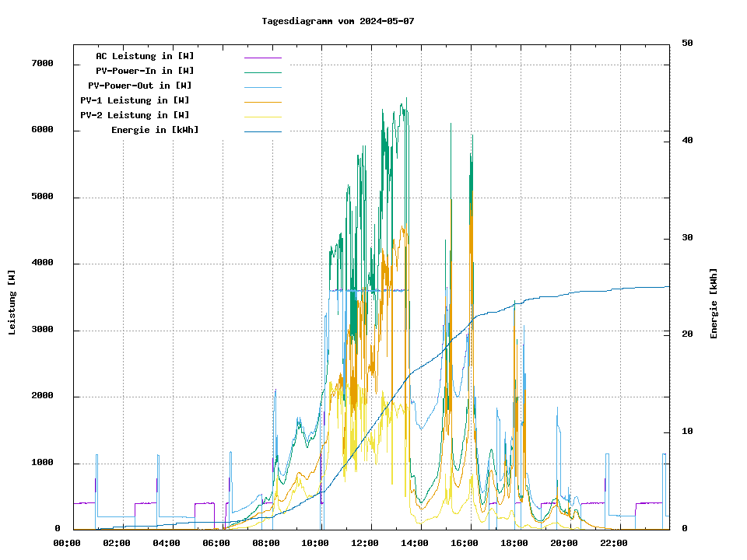
Task: Select the "AC Leistung in [W]" legend entry
Action: pos(145,56)
